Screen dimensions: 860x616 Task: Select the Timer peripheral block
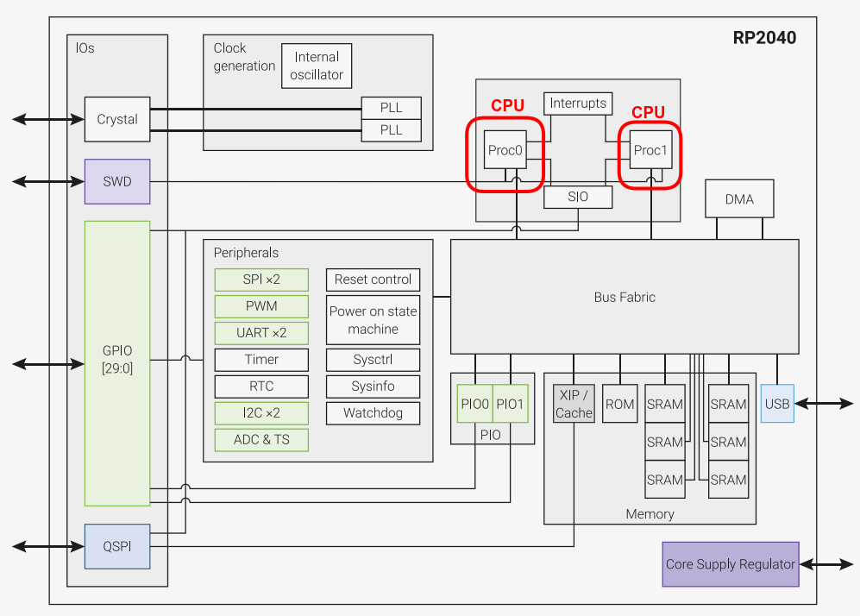(261, 360)
